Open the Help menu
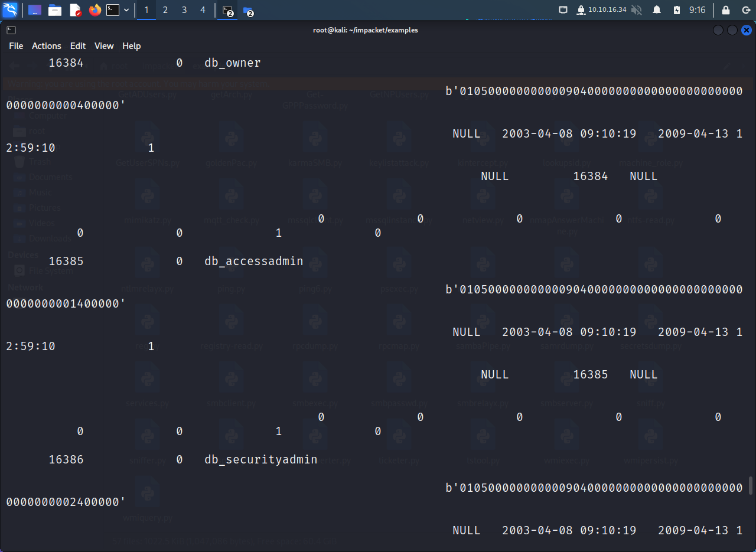The height and width of the screenshot is (552, 756). click(x=132, y=46)
